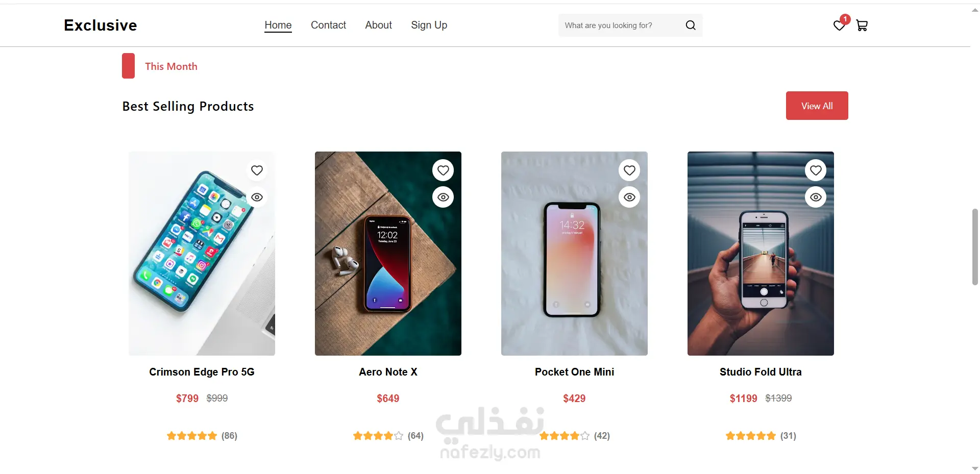Open the wishlist heart icon in header
The width and height of the screenshot is (980, 474).
tap(839, 25)
